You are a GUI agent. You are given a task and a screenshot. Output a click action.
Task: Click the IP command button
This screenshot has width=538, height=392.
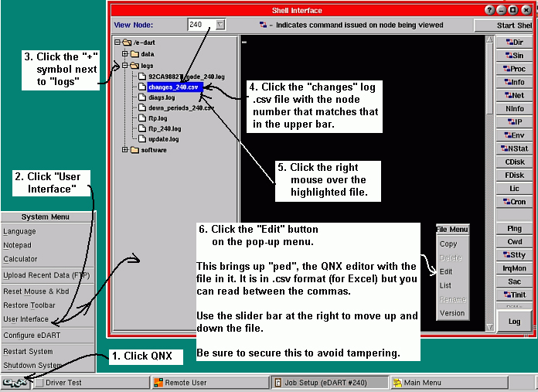coord(514,122)
